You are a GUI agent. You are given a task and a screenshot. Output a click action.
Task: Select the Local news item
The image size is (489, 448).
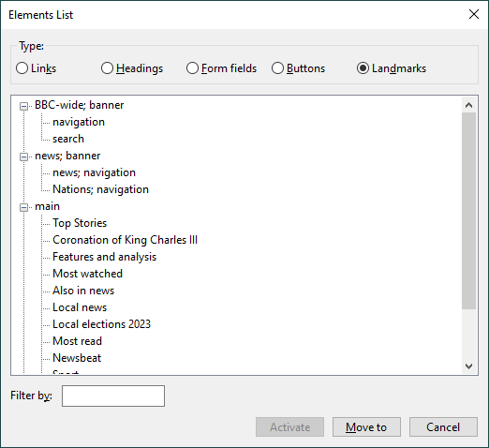point(80,307)
